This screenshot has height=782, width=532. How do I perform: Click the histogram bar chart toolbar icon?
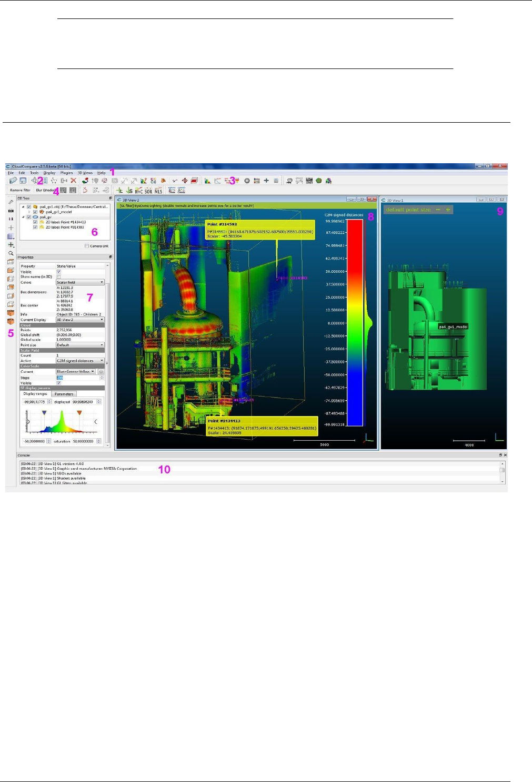pos(207,181)
